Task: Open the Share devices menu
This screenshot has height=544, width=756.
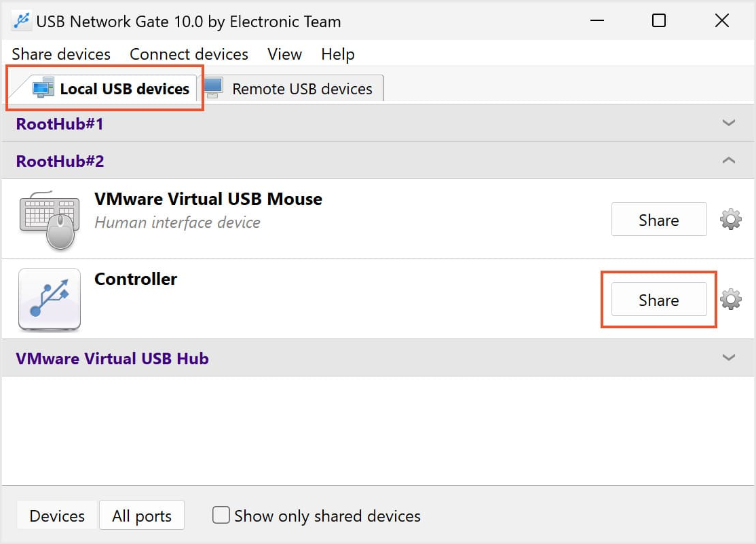Action: click(61, 54)
